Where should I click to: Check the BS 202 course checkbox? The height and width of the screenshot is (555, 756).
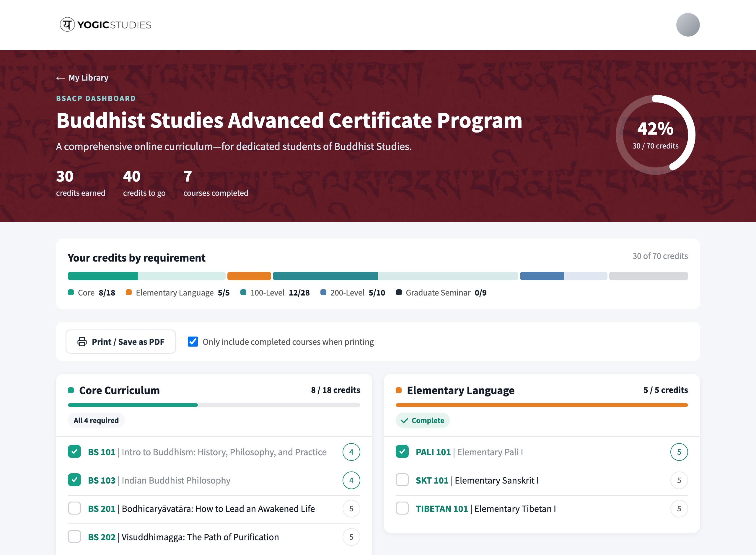[x=74, y=536]
